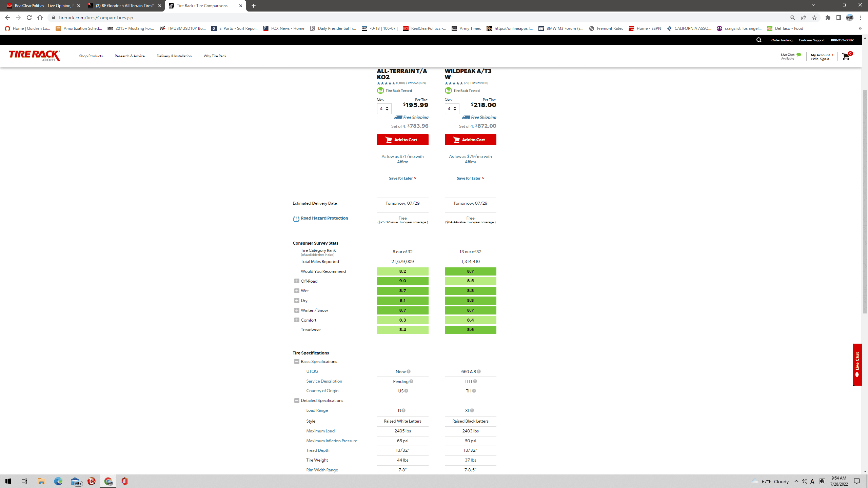Bookmark this page with the star icon
This screenshot has width=868, height=488.
pos(814,18)
